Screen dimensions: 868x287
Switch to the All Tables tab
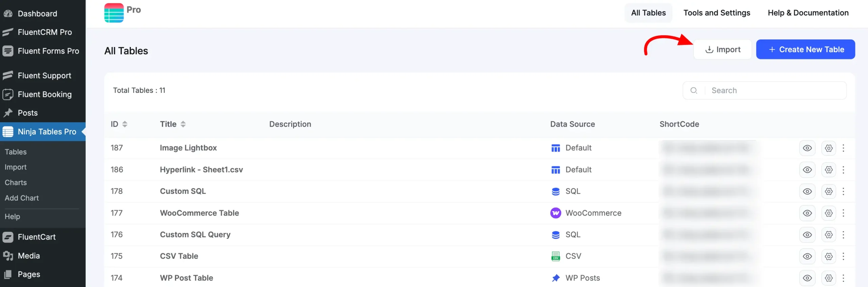[648, 13]
